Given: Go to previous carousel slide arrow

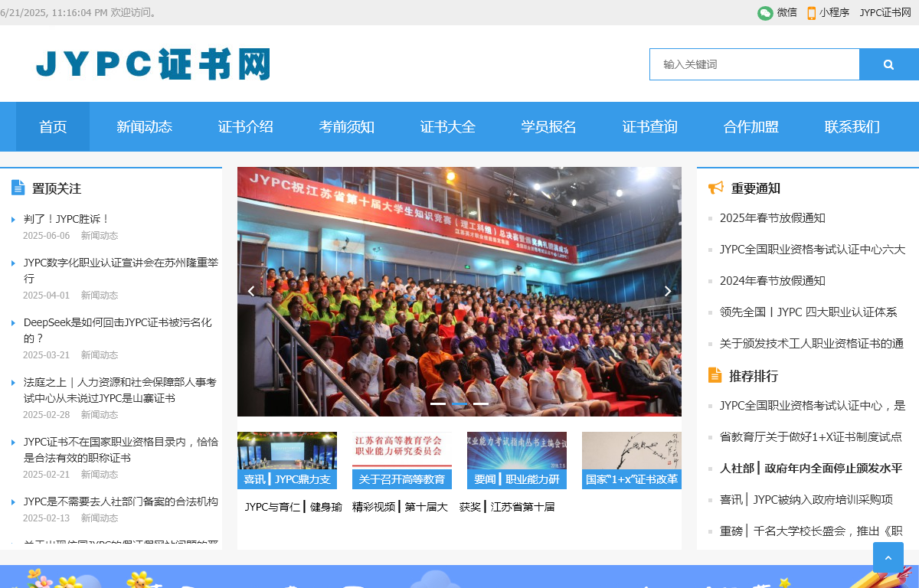Looking at the screenshot, I should 250,291.
